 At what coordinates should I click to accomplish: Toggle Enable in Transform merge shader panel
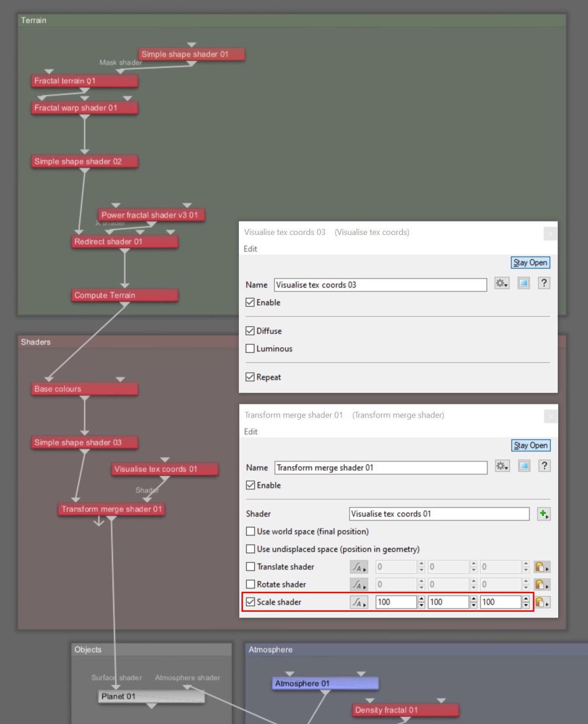pyautogui.click(x=250, y=485)
